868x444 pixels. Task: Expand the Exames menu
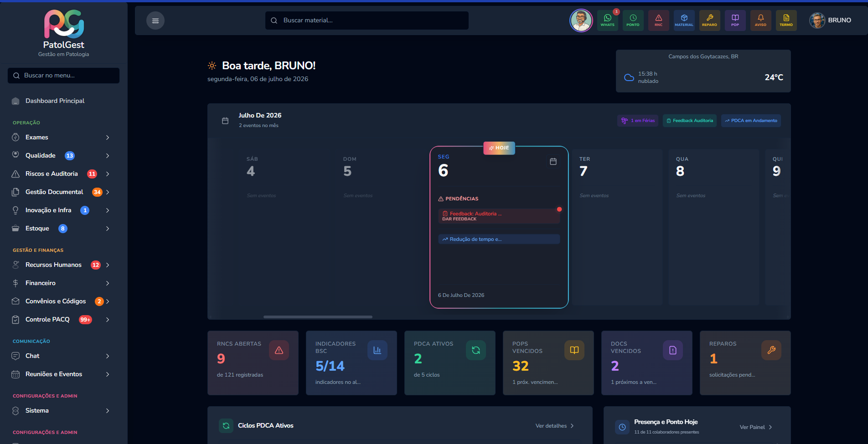click(63, 137)
